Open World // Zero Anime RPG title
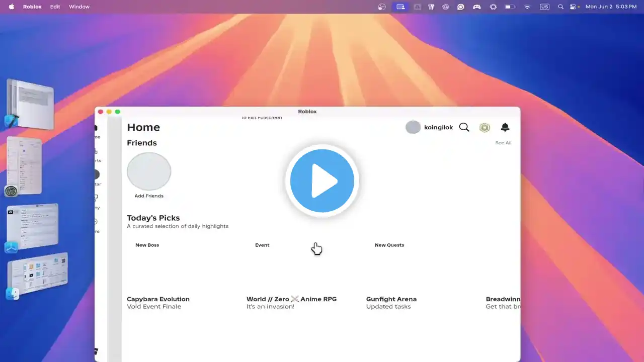 [x=291, y=299]
